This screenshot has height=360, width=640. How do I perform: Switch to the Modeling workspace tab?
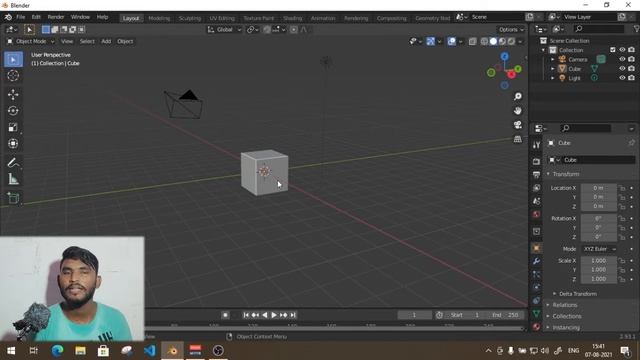[159, 18]
